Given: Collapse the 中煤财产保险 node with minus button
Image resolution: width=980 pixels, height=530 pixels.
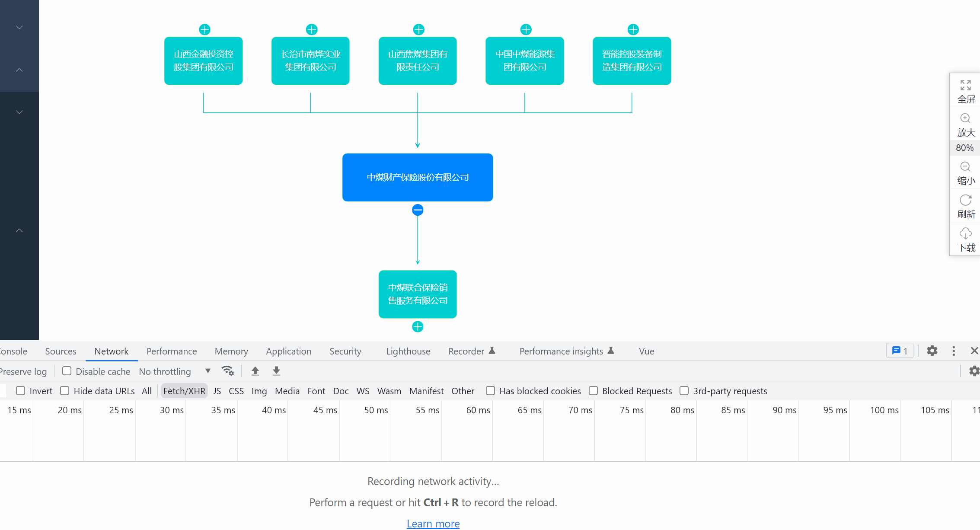Looking at the screenshot, I should pyautogui.click(x=418, y=210).
